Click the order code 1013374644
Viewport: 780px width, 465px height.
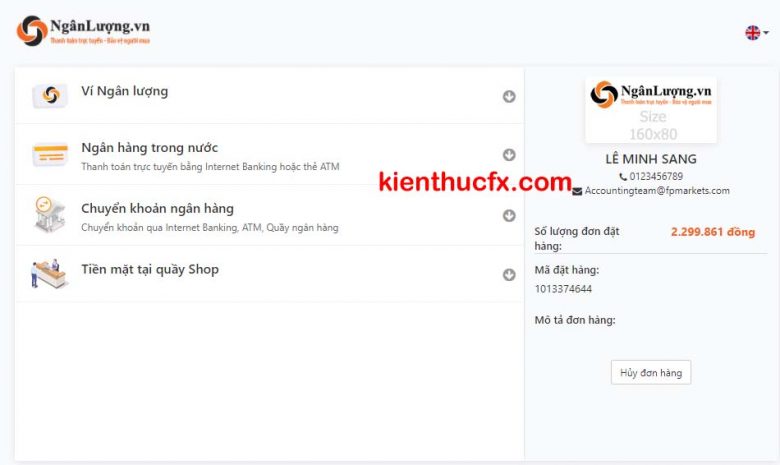(x=564, y=289)
